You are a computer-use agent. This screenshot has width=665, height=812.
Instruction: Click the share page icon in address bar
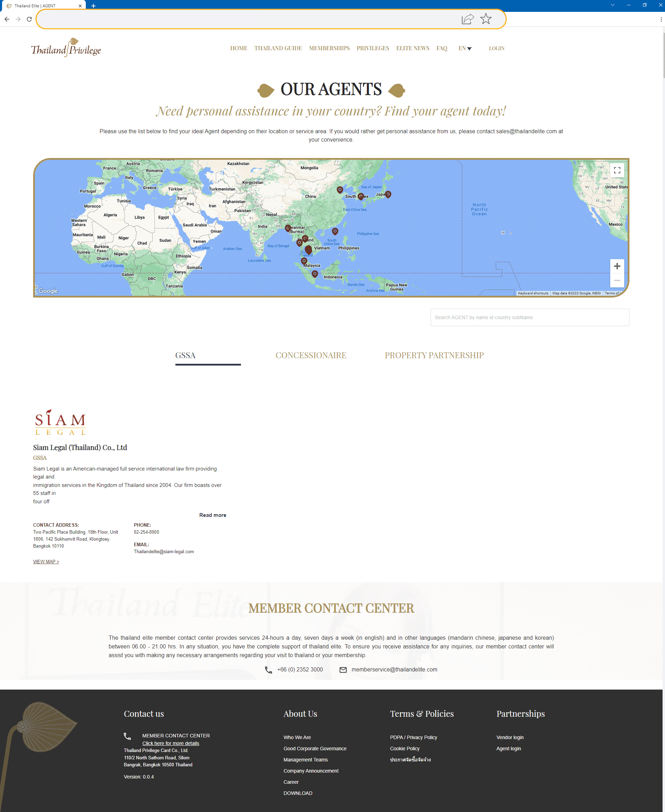pyautogui.click(x=468, y=19)
